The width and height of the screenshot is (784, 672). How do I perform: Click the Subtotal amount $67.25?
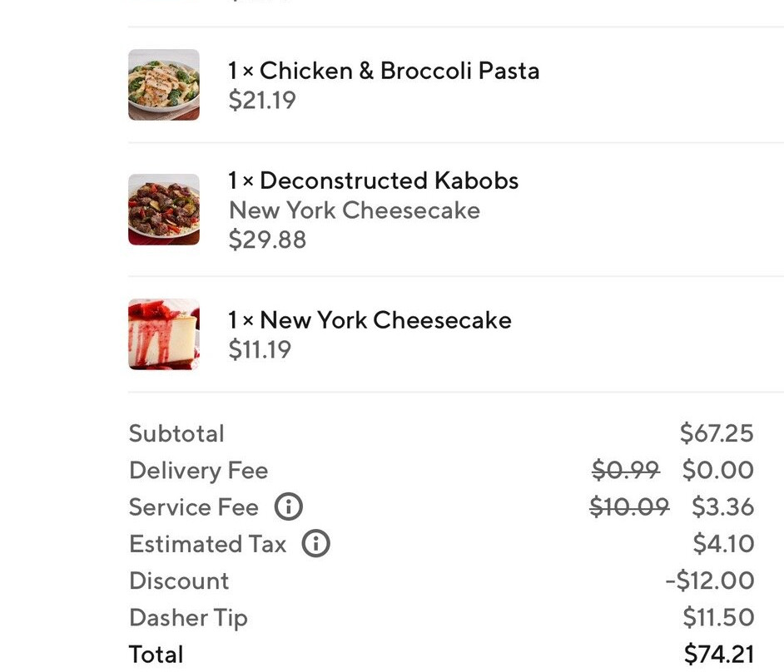click(x=717, y=433)
